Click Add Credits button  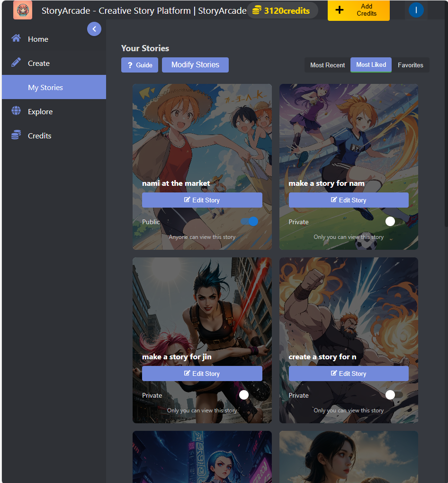point(358,10)
